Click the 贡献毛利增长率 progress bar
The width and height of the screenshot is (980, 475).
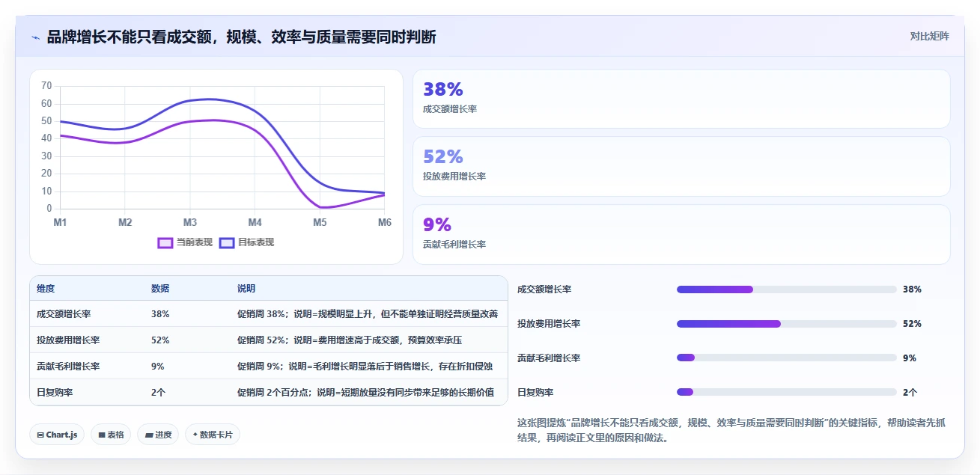(x=786, y=358)
